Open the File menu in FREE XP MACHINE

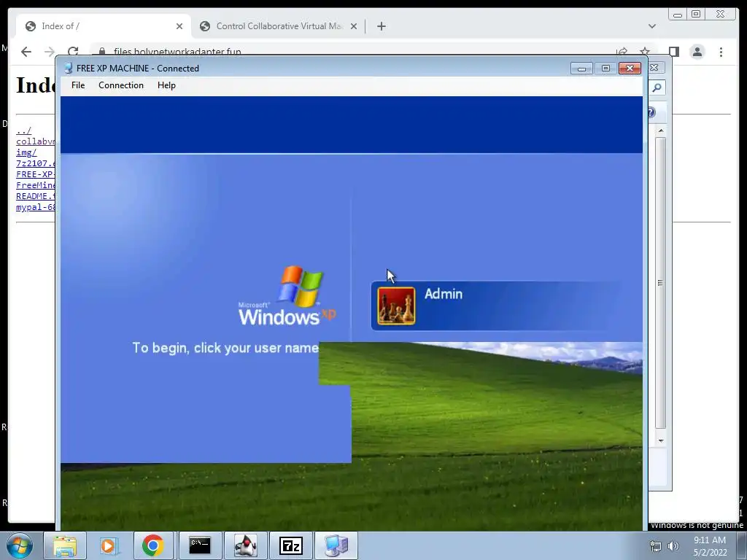[78, 85]
